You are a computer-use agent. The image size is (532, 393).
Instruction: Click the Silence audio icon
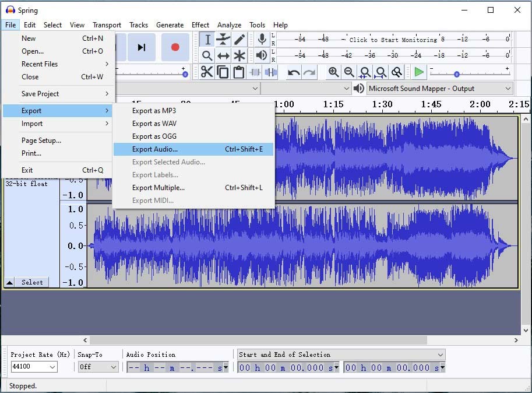click(x=271, y=72)
